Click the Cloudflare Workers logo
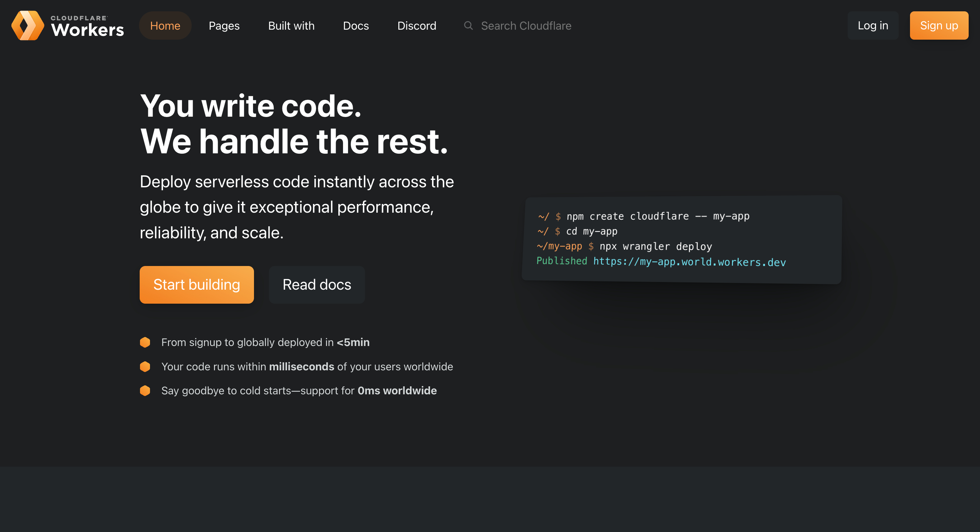Image resolution: width=980 pixels, height=532 pixels. [x=68, y=25]
